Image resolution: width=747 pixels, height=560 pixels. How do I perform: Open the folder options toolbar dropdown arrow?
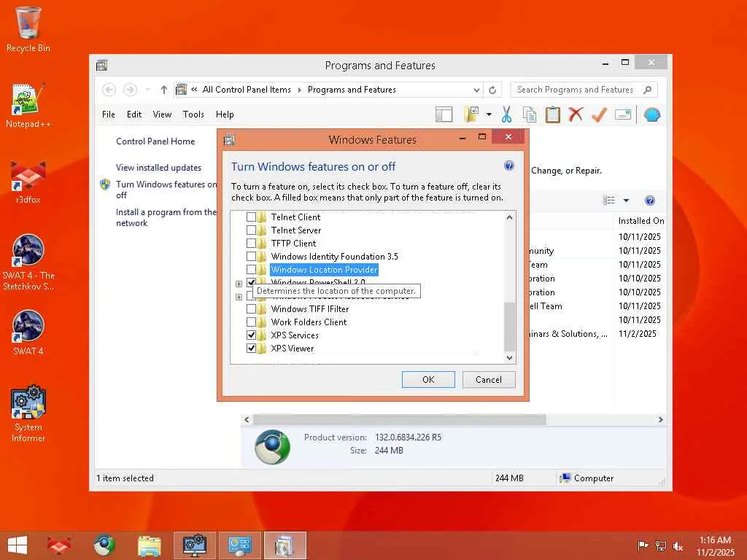coord(489,114)
